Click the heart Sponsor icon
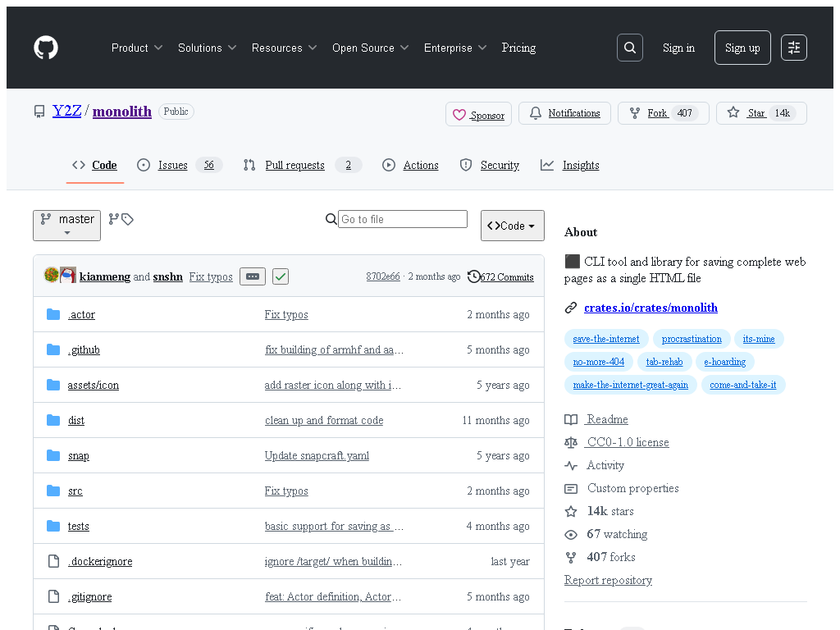The image size is (840, 630). tap(459, 115)
